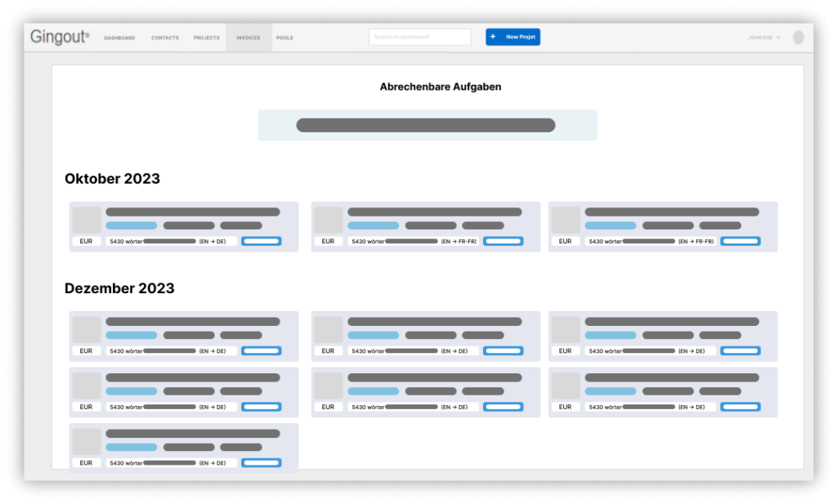Click the Dezember 2023 section heading
837x504 pixels.
tap(119, 288)
